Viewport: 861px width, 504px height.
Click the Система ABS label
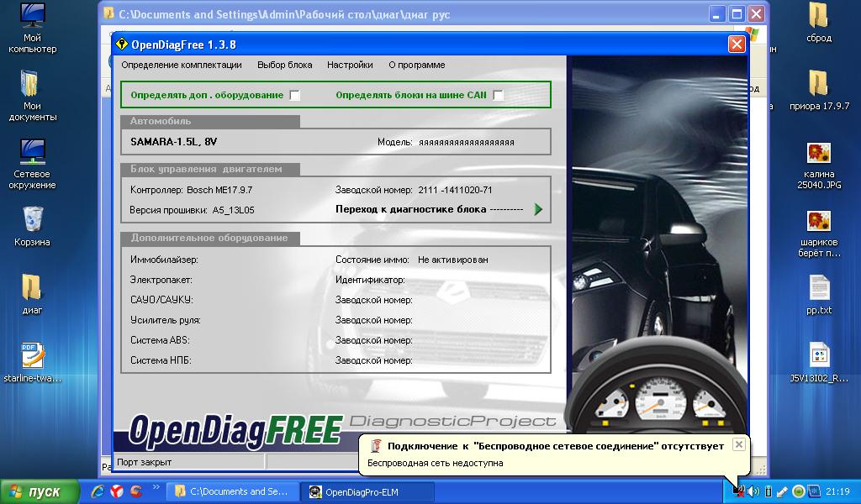tap(160, 340)
